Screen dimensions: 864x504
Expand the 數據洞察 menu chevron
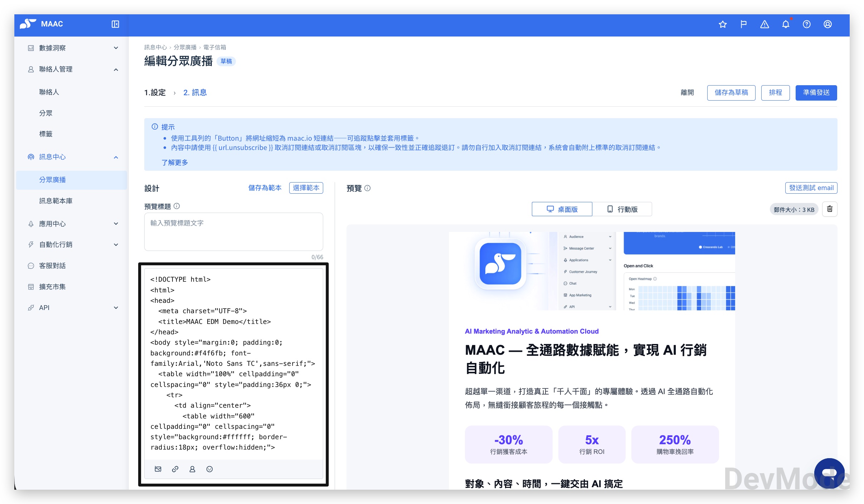tap(116, 48)
